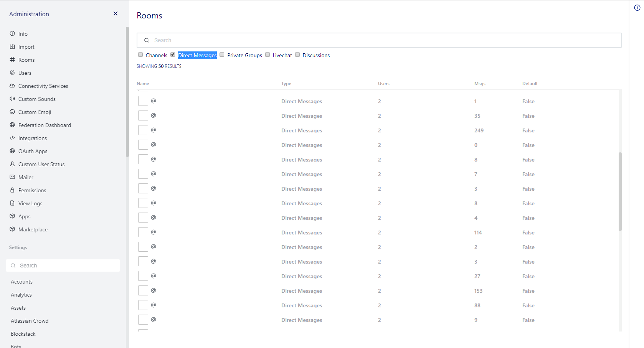Viewport: 644px width, 348px height.
Task: Enable the Channels filter checkbox
Action: [x=140, y=54]
